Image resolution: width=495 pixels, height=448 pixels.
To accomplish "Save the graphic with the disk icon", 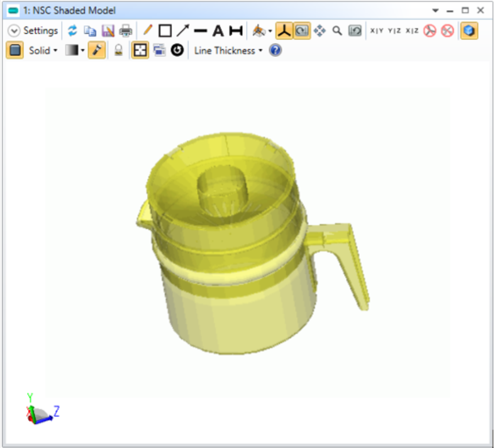I will click(x=108, y=30).
